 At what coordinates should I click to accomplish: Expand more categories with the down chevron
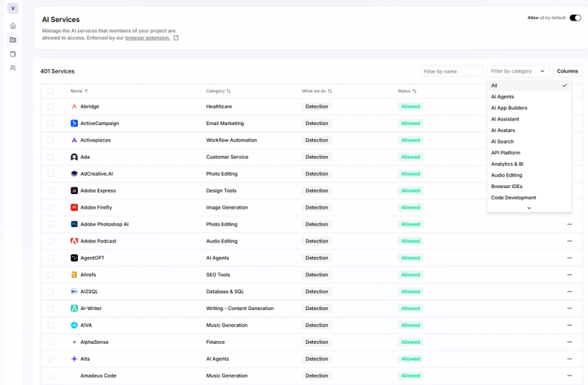pyautogui.click(x=528, y=208)
